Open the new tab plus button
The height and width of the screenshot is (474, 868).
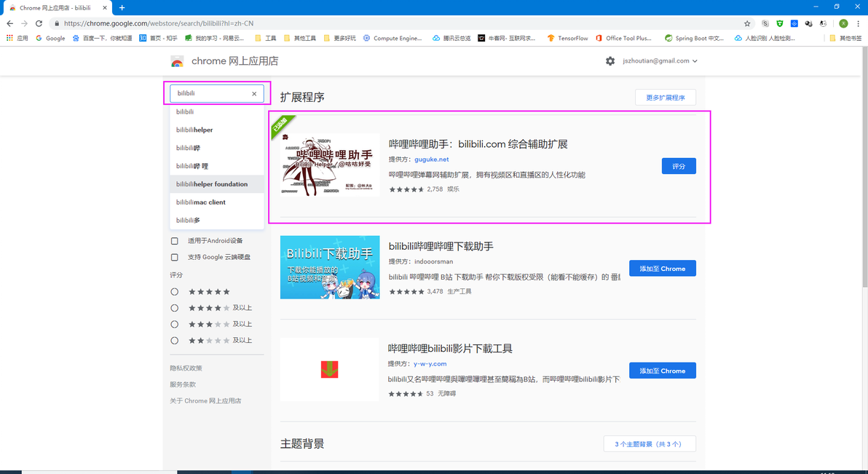click(122, 8)
